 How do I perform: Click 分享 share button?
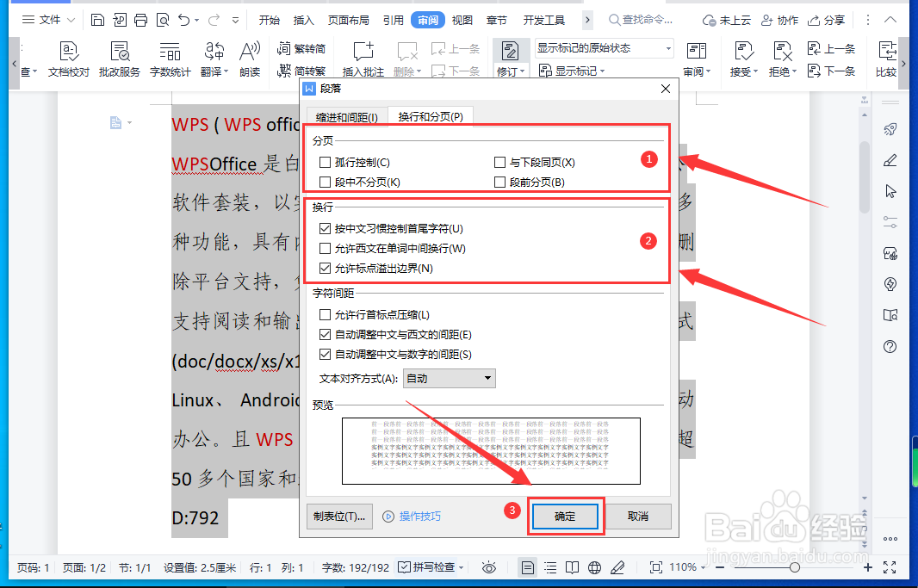[x=826, y=21]
